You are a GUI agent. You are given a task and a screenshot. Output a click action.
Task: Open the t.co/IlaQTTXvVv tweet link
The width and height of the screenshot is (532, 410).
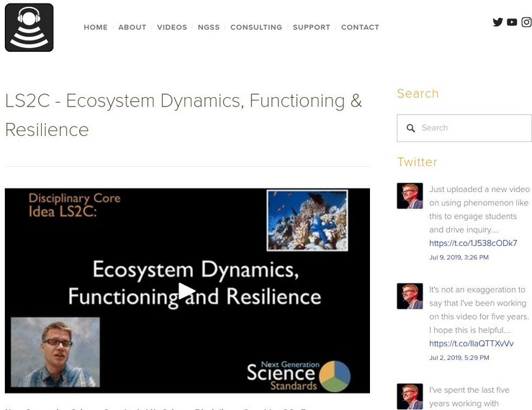[471, 344]
